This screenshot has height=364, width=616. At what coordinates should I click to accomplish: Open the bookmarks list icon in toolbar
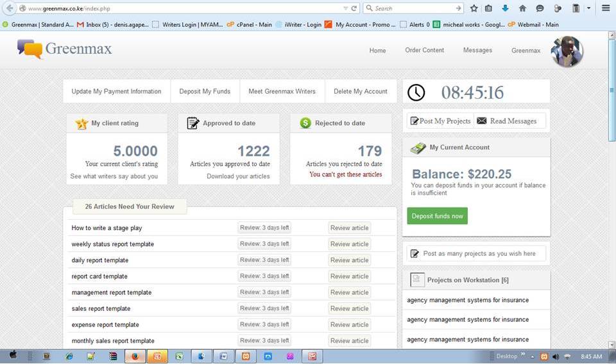(x=488, y=8)
